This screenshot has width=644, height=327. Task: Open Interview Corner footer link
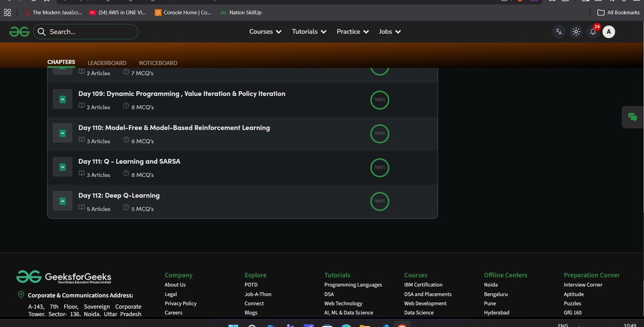tap(583, 285)
